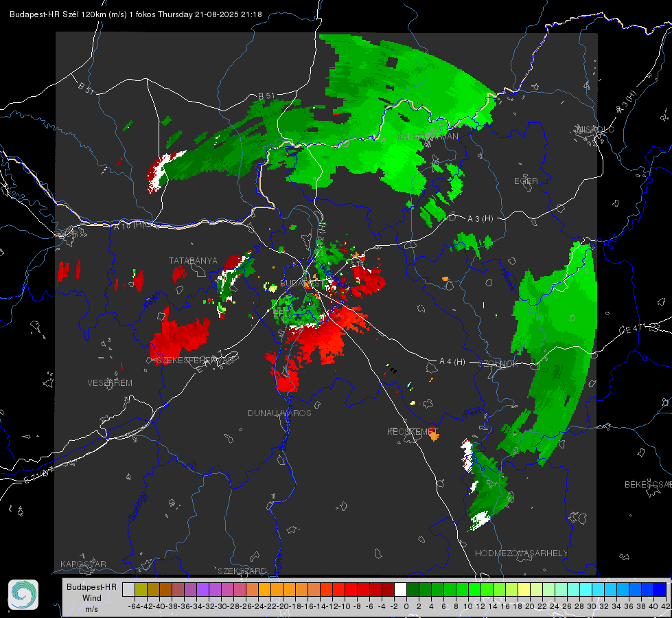Select the deep blue last legend swatch
The image size is (672, 618).
tap(660, 590)
